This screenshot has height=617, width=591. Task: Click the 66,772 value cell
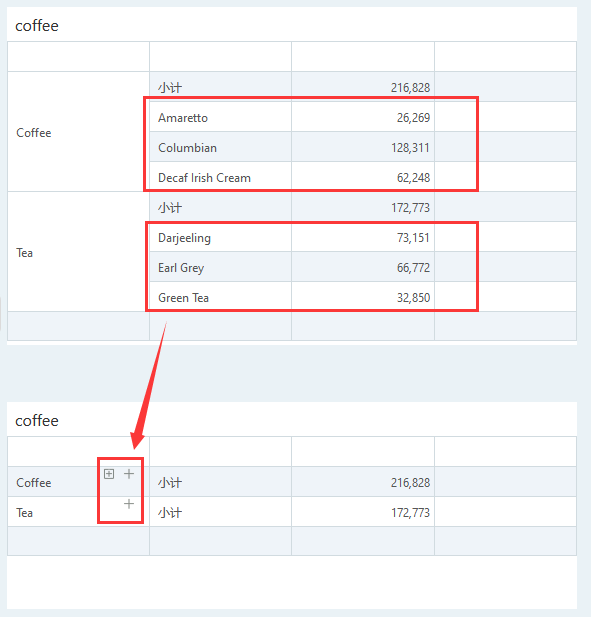click(363, 267)
